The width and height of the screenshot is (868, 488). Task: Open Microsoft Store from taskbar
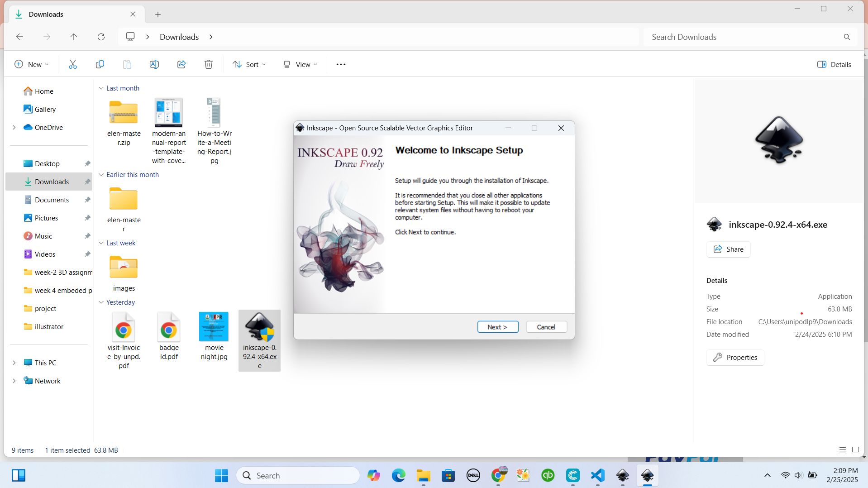point(448,475)
